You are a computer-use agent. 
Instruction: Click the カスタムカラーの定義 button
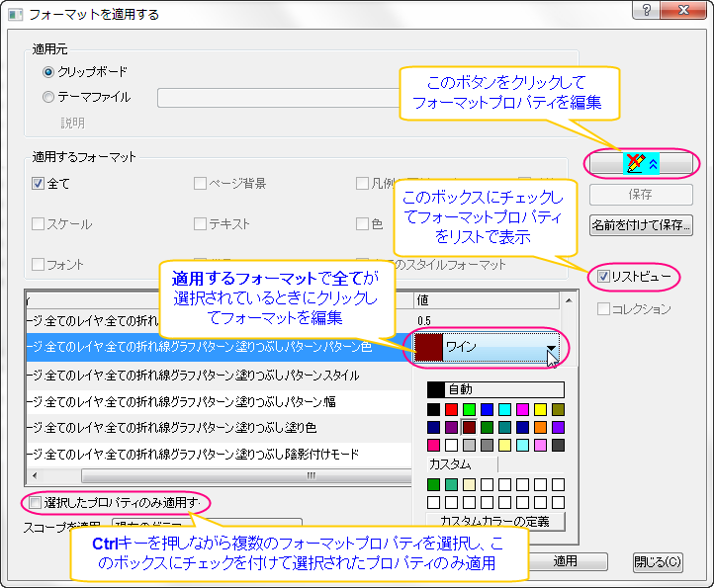(495, 522)
